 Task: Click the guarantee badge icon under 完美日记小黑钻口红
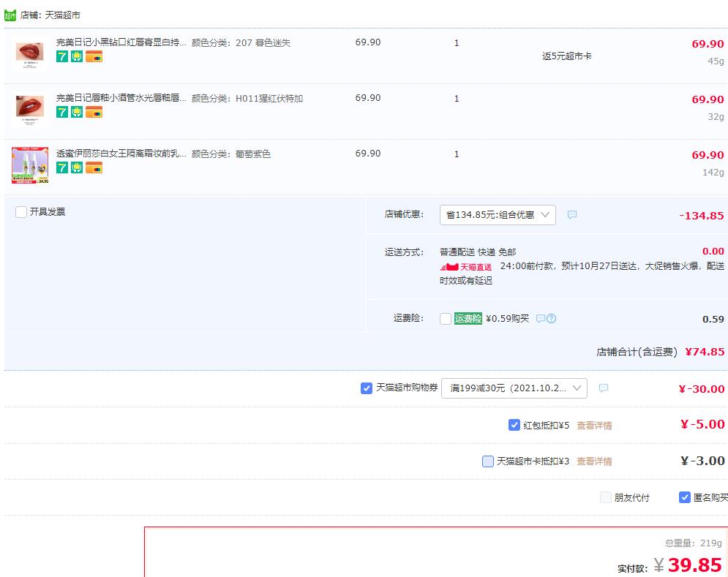77,56
